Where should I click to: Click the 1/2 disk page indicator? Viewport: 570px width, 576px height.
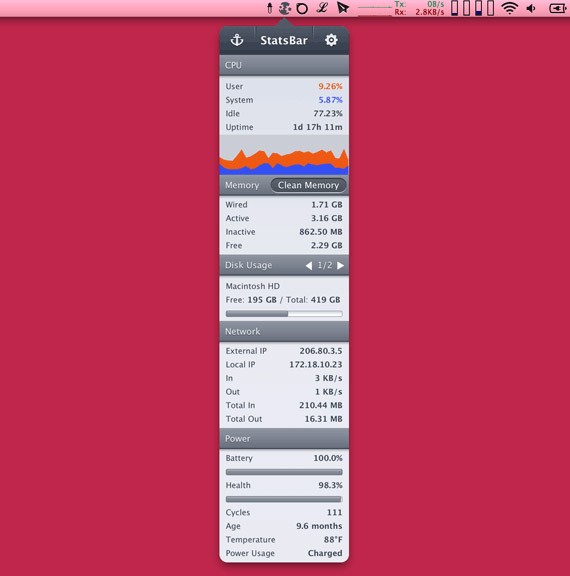coord(325,265)
